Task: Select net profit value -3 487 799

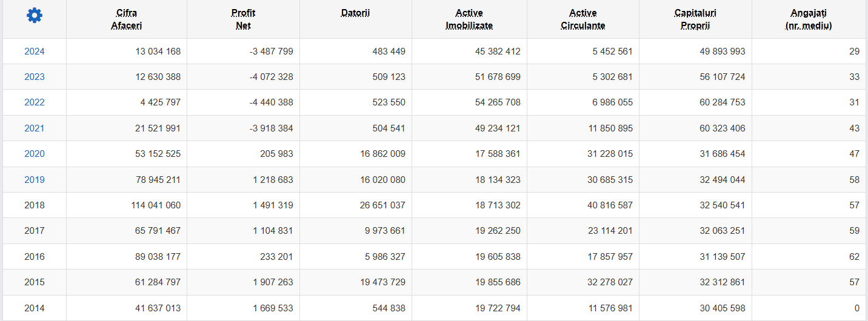Action: (271, 51)
